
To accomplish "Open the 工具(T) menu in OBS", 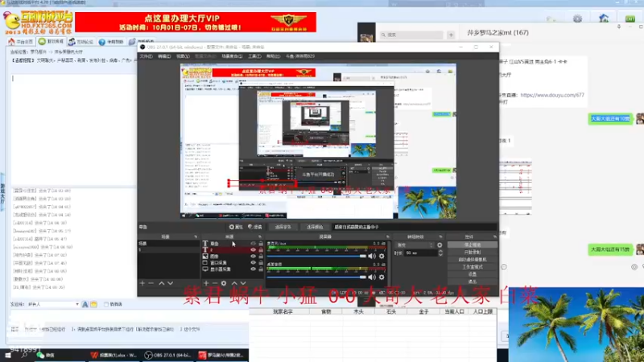I will pos(254,56).
